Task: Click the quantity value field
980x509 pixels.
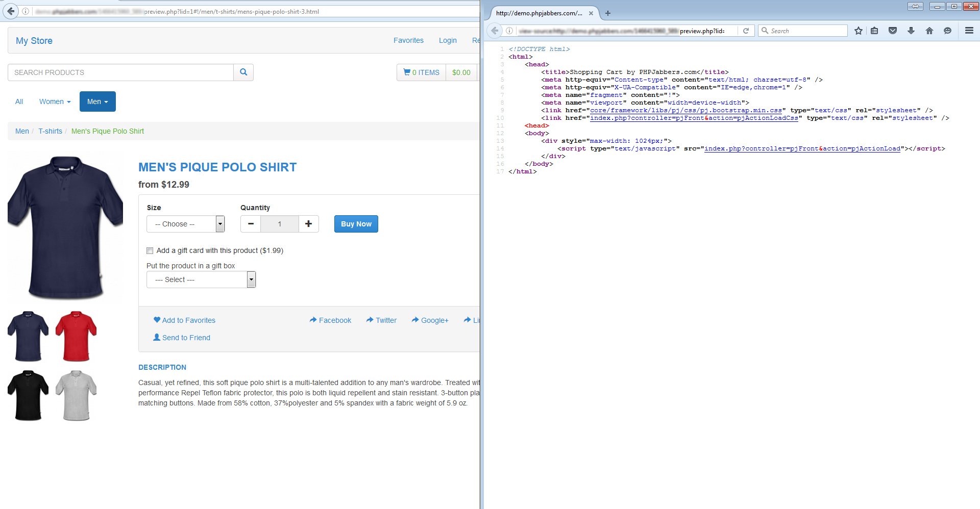Action: [279, 224]
